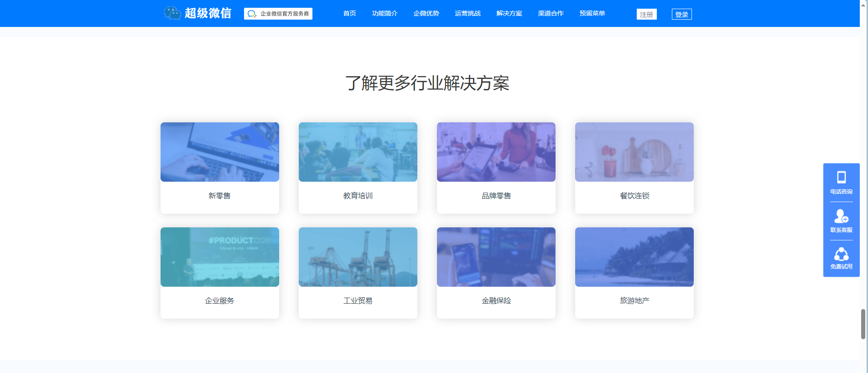This screenshot has height=373, width=868.
Task: Click the 免费试用 free trial icon
Action: [841, 254]
